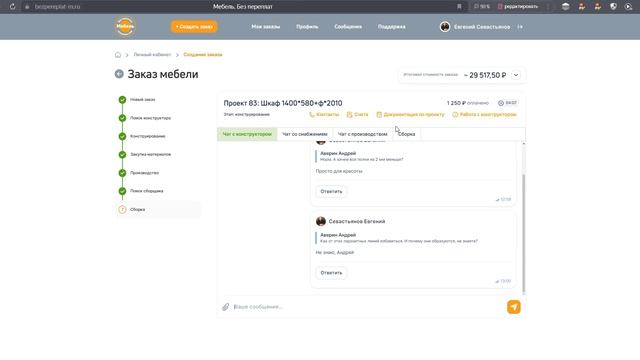Switch to Чат с производством tab
This screenshot has height=360, width=640.
pos(362,134)
